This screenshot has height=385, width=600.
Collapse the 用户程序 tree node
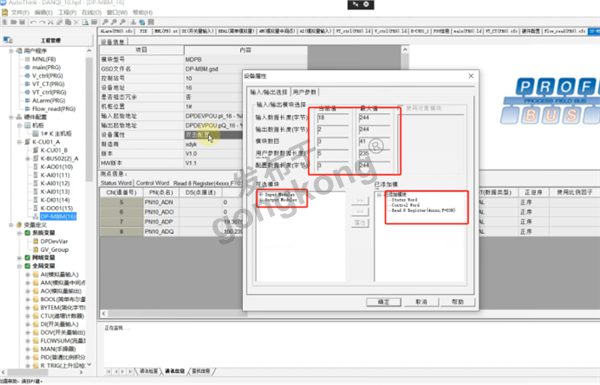pos(11,51)
